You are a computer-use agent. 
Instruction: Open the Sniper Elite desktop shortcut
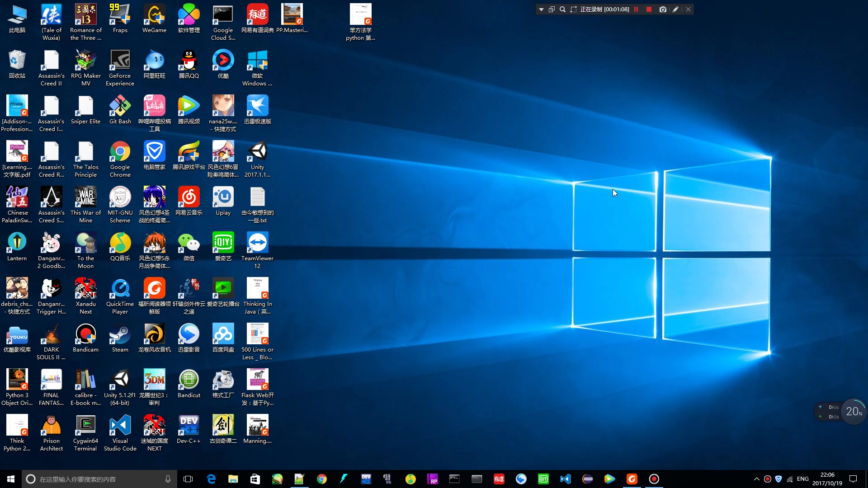[x=85, y=110]
